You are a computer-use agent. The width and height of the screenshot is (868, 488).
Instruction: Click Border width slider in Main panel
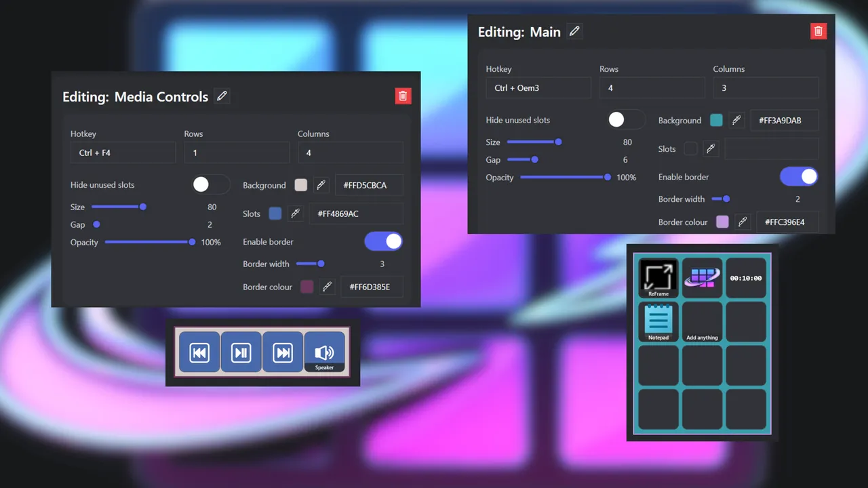pos(721,199)
